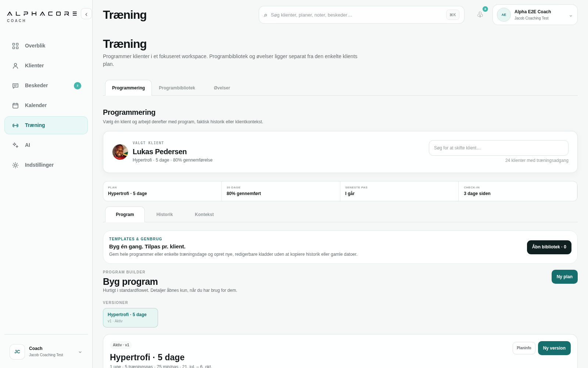
Task: Click the Beskeder chat bubble icon
Action: 15,86
